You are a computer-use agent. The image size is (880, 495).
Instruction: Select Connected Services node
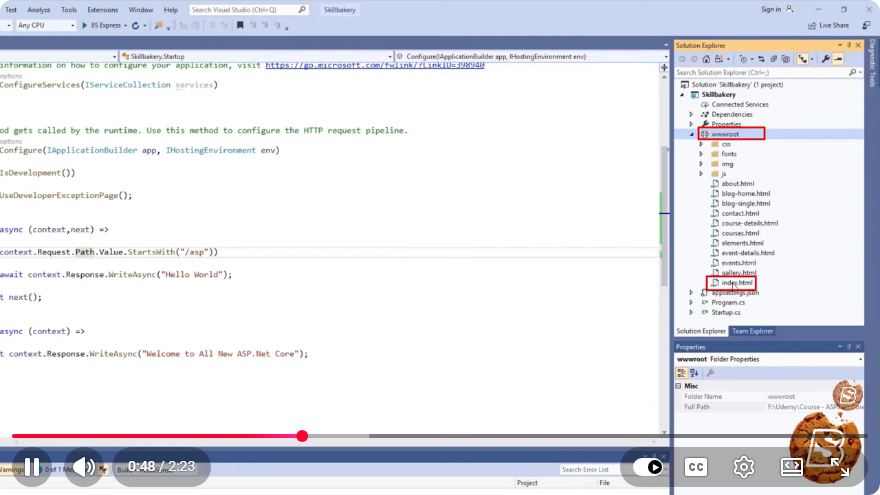click(740, 104)
